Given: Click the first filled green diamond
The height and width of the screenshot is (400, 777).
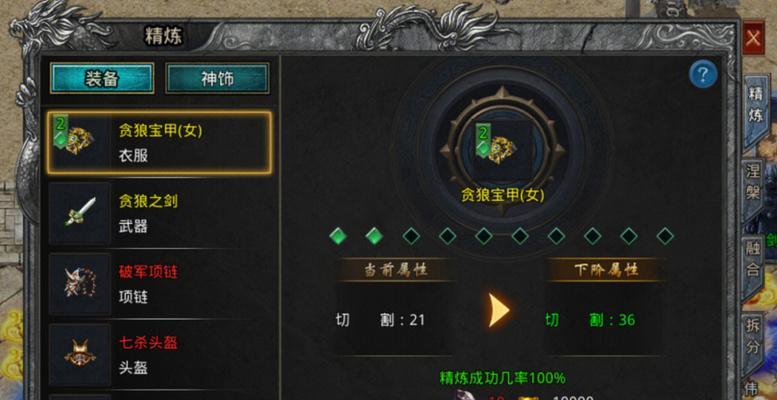Looking at the screenshot, I should [x=338, y=236].
